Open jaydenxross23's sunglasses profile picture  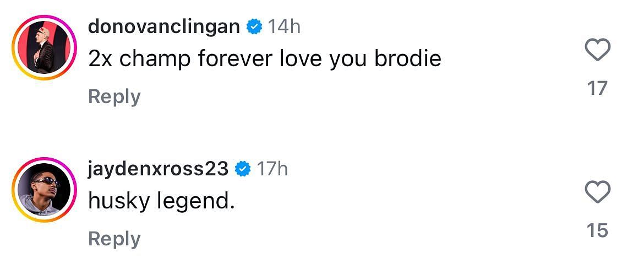(45, 190)
